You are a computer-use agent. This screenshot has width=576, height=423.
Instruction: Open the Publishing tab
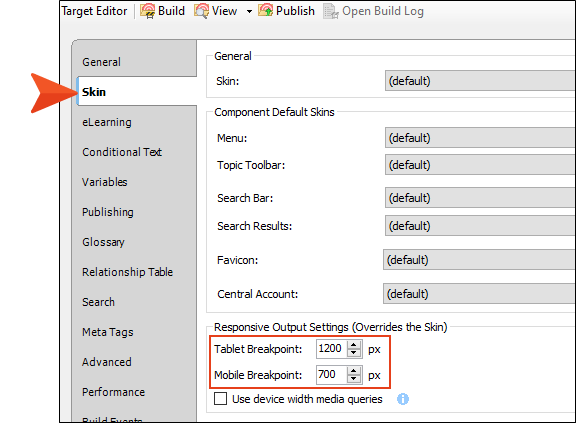(108, 212)
